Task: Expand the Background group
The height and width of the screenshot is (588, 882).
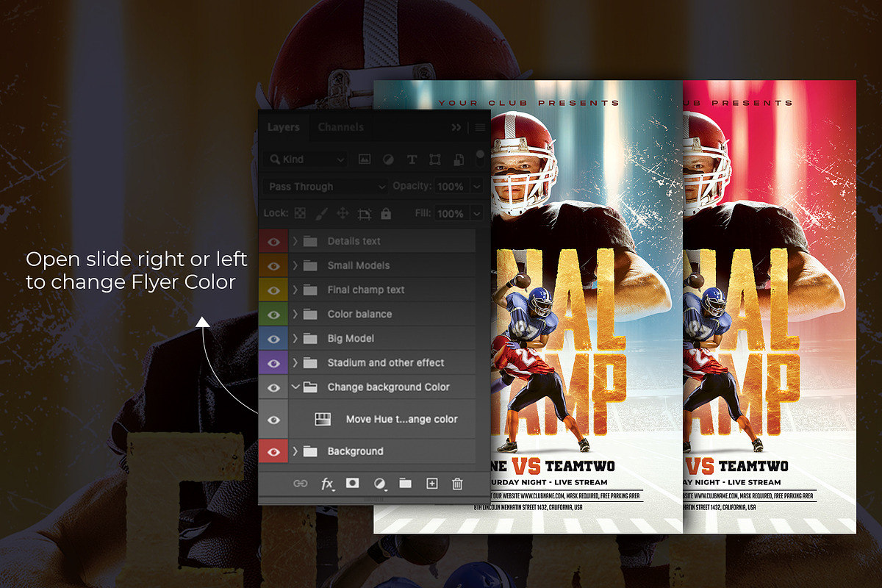Action: click(x=295, y=451)
